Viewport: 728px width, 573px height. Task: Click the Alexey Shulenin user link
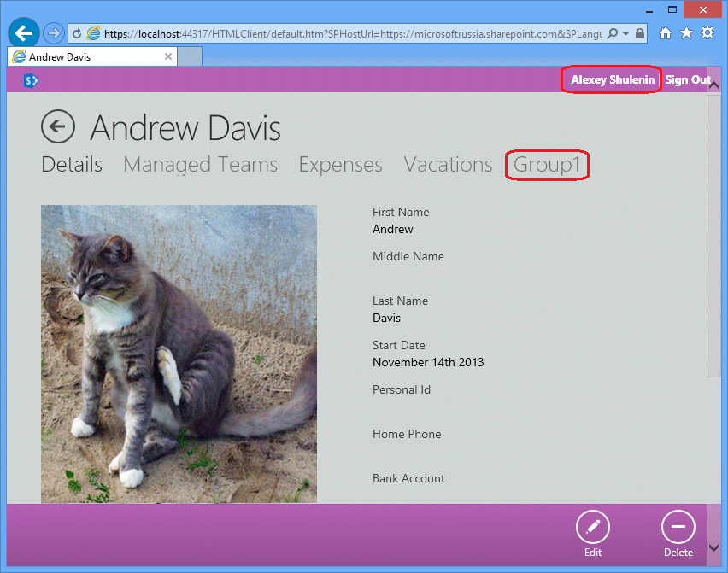611,79
